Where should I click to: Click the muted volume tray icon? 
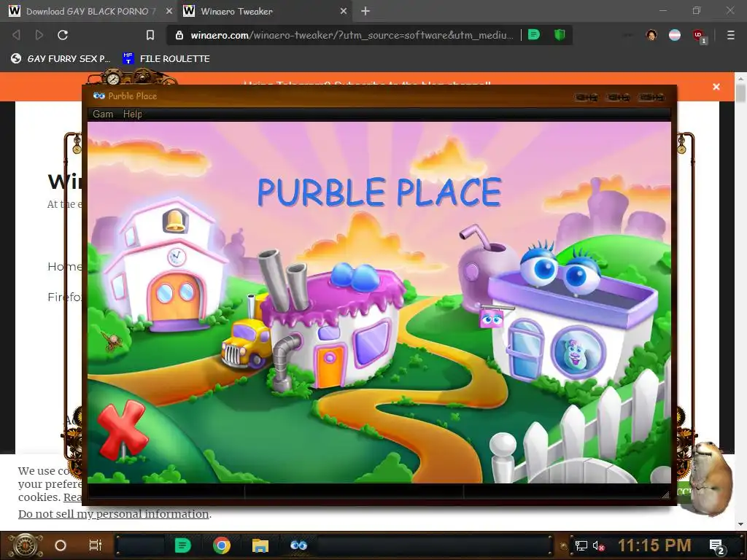tap(599, 545)
